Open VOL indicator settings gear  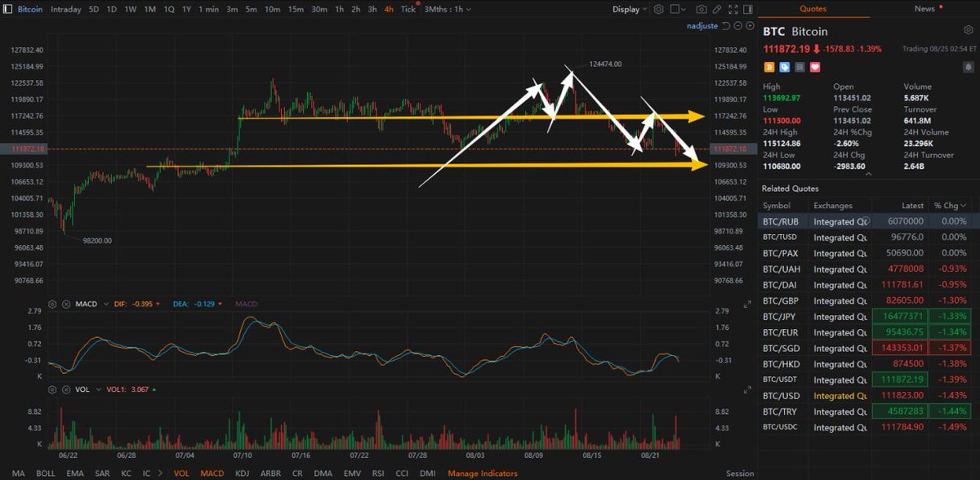(52, 389)
